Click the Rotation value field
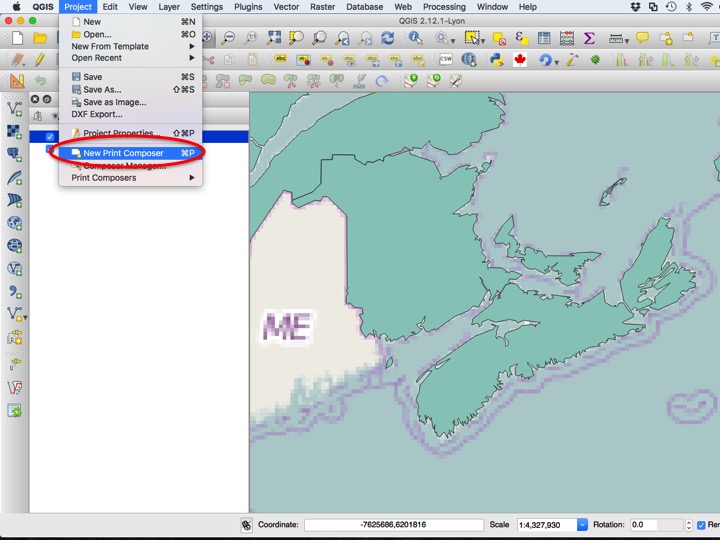This screenshot has width=720, height=540. tap(657, 525)
